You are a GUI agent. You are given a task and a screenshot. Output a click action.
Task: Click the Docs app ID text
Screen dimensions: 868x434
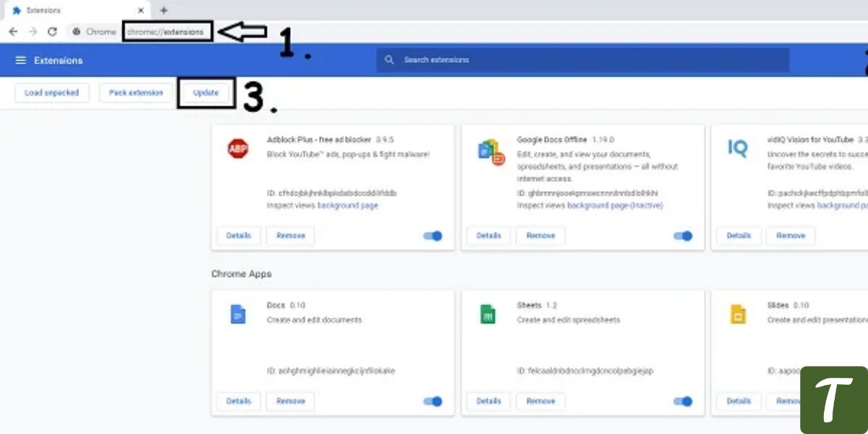(x=331, y=371)
